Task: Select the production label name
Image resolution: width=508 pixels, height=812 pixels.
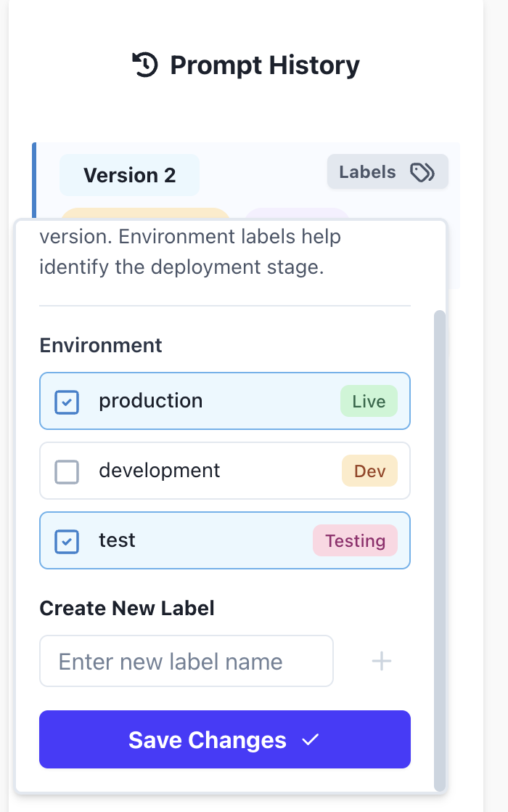Action: tap(151, 401)
